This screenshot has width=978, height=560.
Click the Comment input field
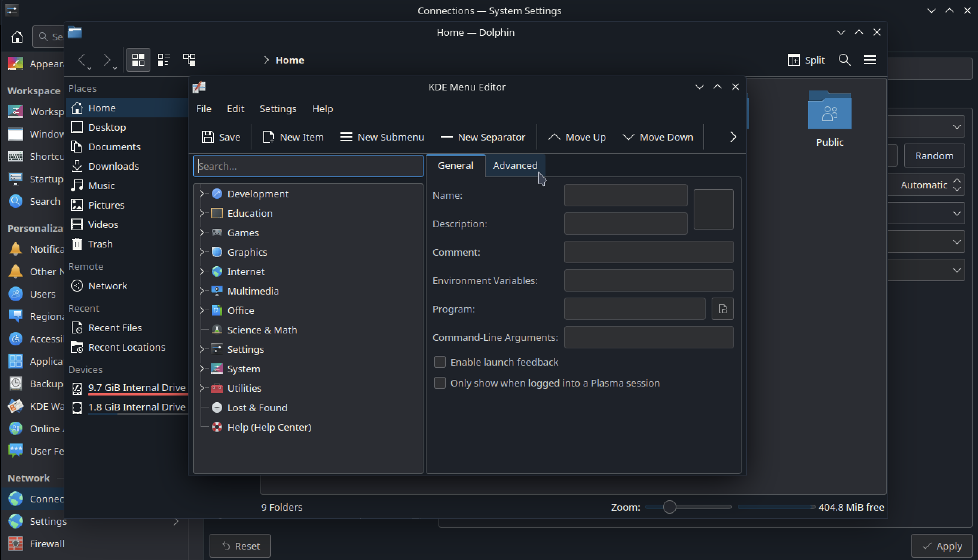click(648, 252)
